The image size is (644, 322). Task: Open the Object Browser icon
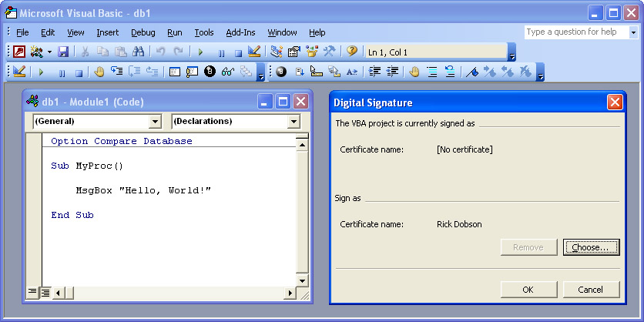pyautogui.click(x=312, y=52)
